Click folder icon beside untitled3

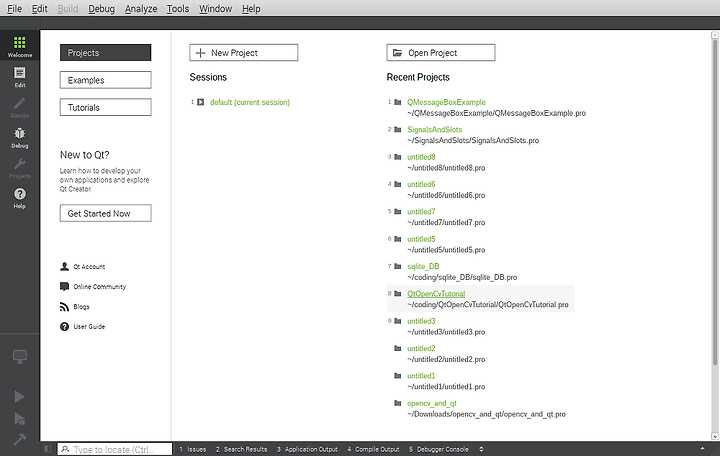point(398,321)
